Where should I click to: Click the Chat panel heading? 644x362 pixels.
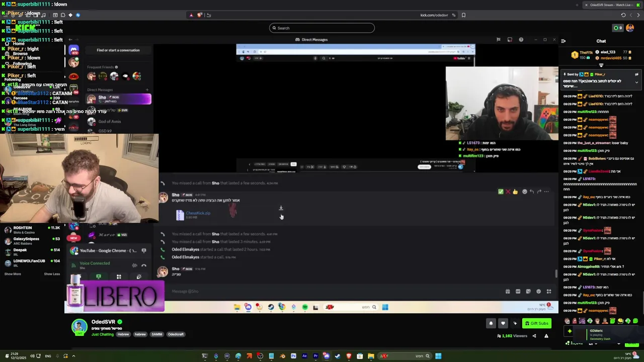(601, 41)
